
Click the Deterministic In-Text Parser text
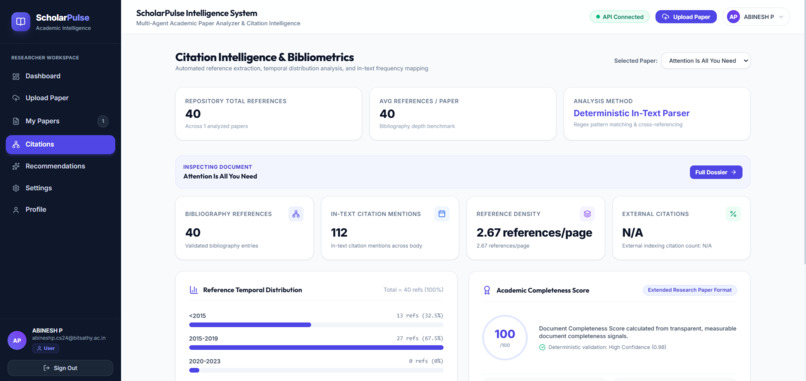coord(631,113)
